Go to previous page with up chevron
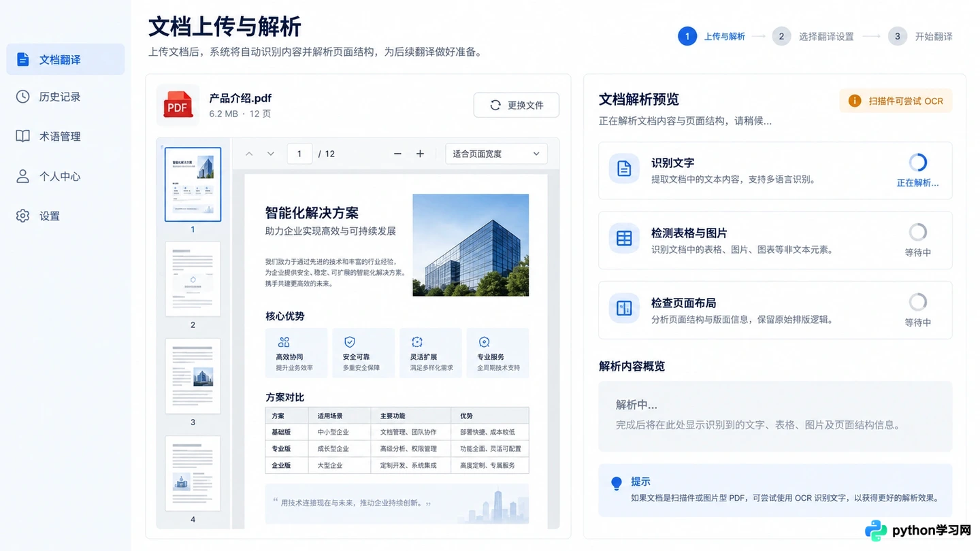The height and width of the screenshot is (551, 980). [x=249, y=154]
